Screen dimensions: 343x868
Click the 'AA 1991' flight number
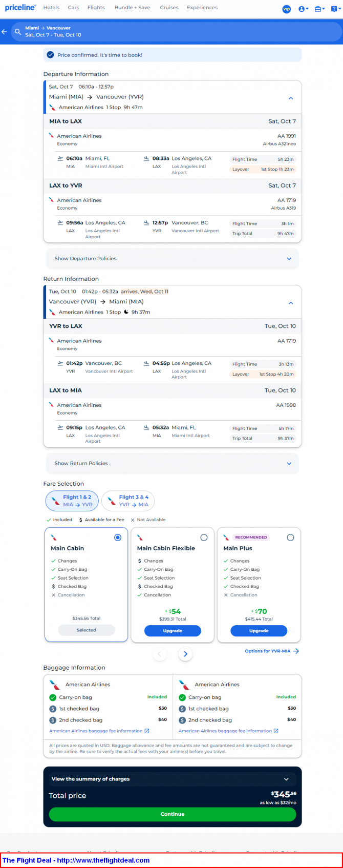[x=287, y=136]
